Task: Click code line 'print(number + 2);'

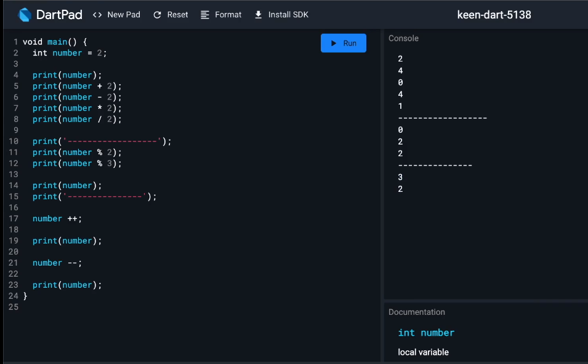Action: pos(77,86)
